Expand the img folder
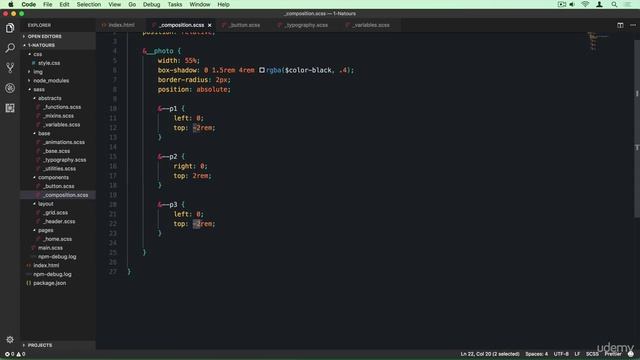The image size is (640, 360). 58,72
